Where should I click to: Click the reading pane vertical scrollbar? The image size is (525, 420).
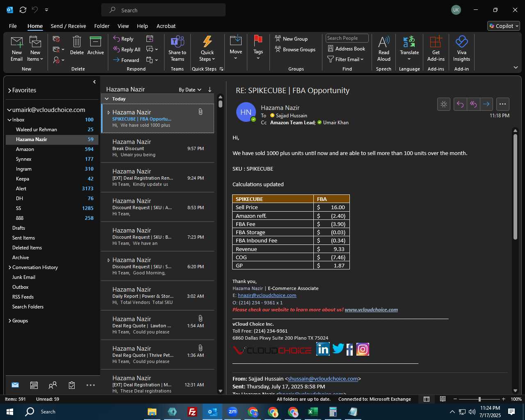tap(515, 187)
